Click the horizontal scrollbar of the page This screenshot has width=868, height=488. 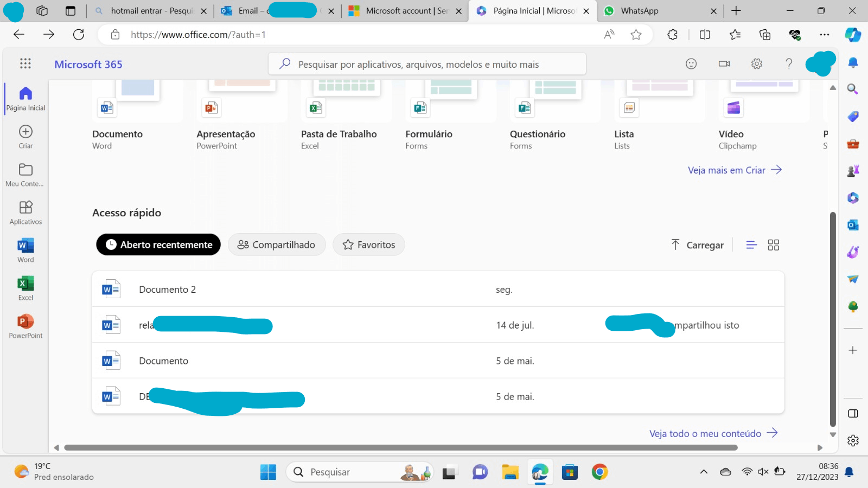tap(401, 448)
